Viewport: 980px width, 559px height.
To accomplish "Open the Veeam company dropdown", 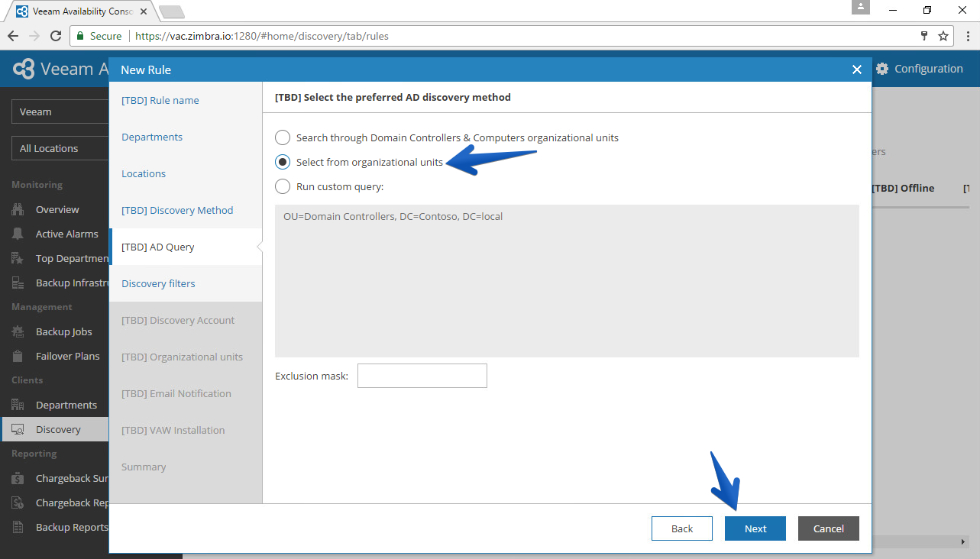I will (60, 111).
